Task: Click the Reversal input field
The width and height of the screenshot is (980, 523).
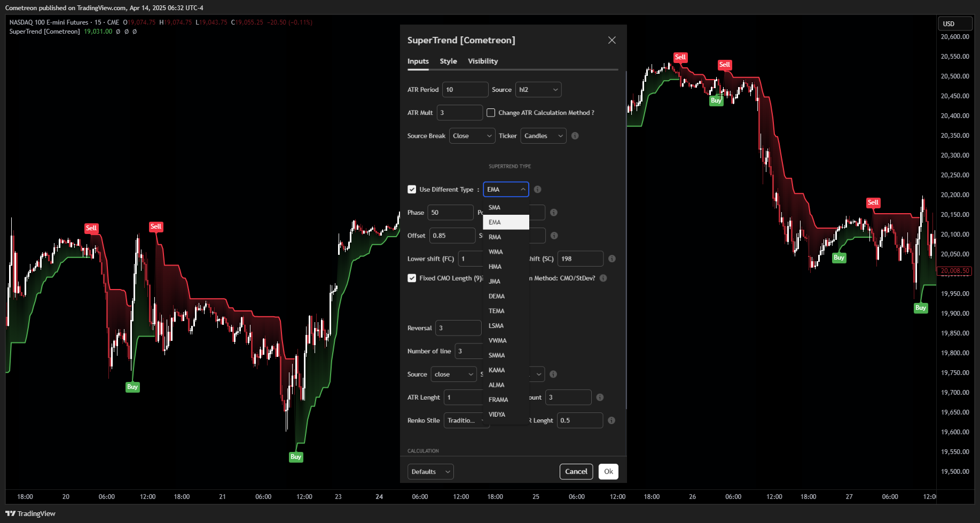Action: (458, 328)
